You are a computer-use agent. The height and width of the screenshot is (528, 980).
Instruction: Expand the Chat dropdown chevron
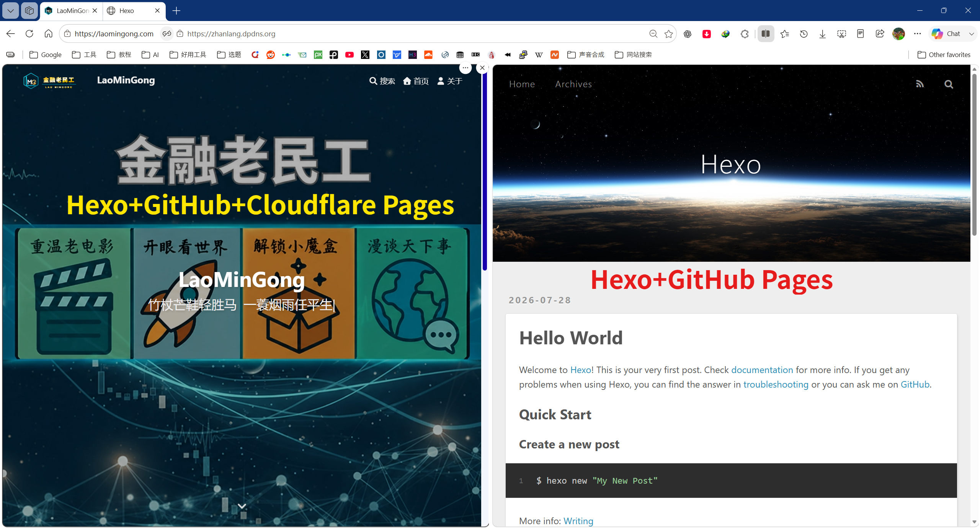click(972, 34)
